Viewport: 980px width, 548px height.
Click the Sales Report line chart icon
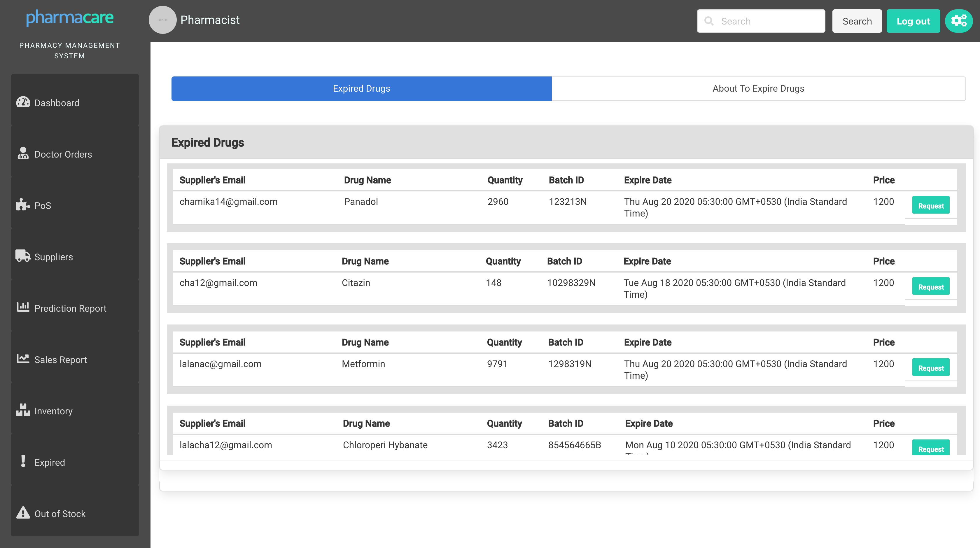(x=23, y=359)
